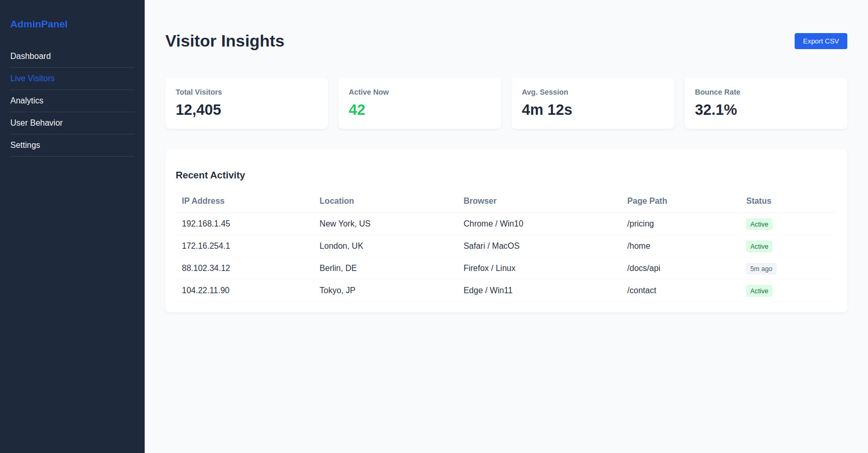Open the Dashboard page from the sidebar
868x453 pixels.
coord(30,56)
